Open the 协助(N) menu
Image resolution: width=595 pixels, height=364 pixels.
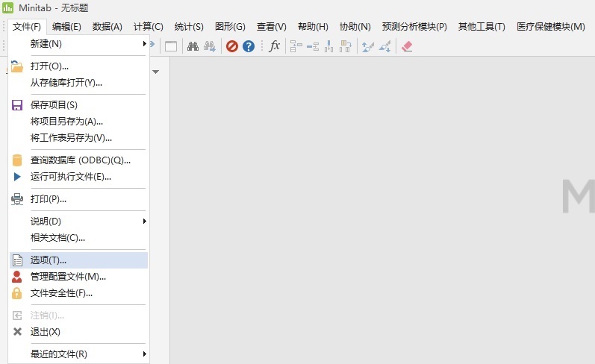click(355, 27)
